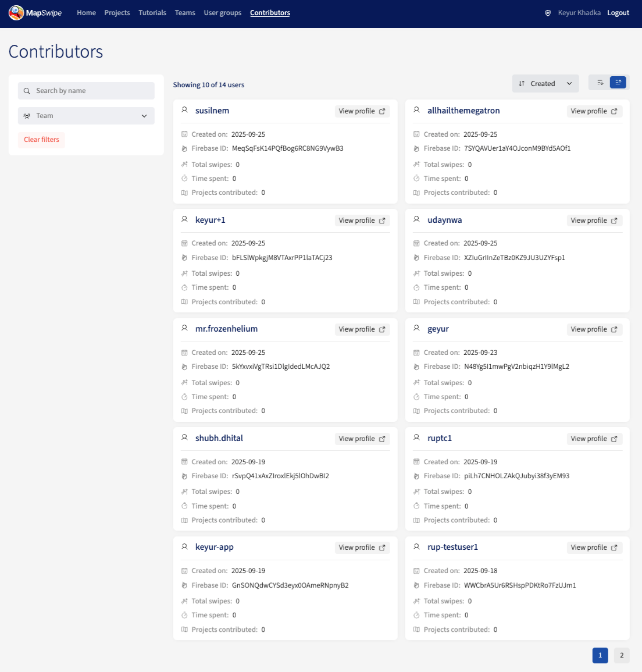The image size is (642, 672).
Task: Click the external link icon on susilnem card
Action: pos(382,111)
